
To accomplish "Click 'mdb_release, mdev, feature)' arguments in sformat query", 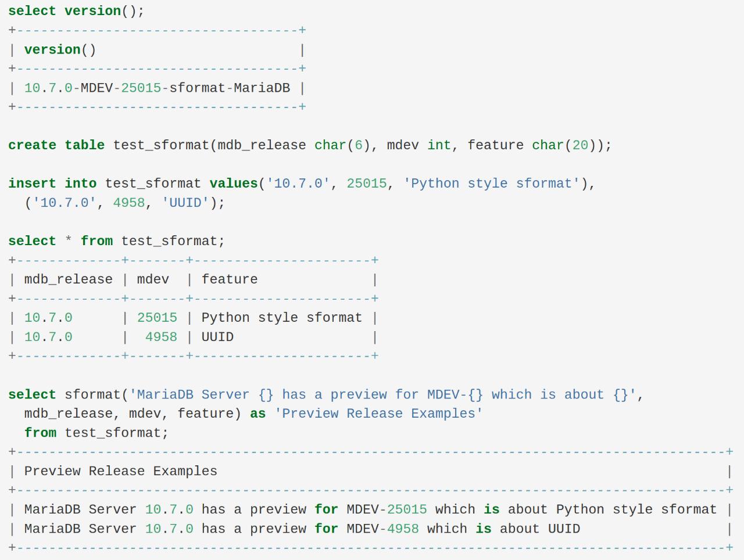I will click(133, 414).
